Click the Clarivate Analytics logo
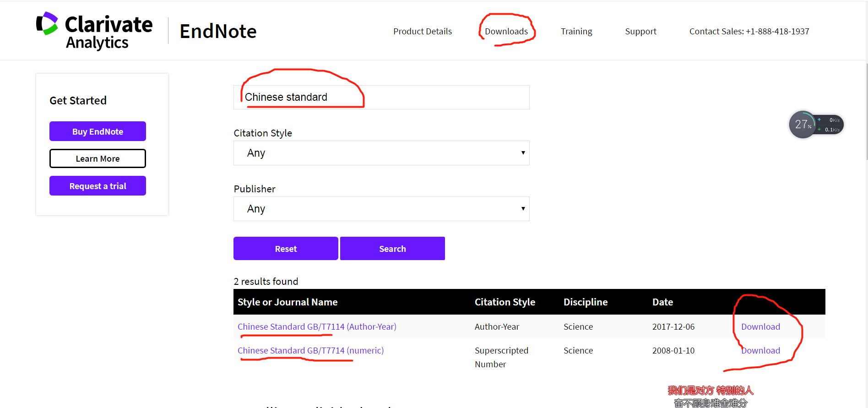This screenshot has height=408, width=868. pyautogui.click(x=94, y=31)
